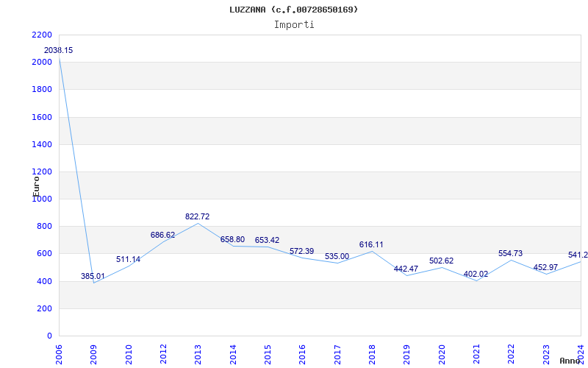The height and width of the screenshot is (368, 588).
Task: Click the 2200 y-axis tick label
Action: (x=42, y=35)
